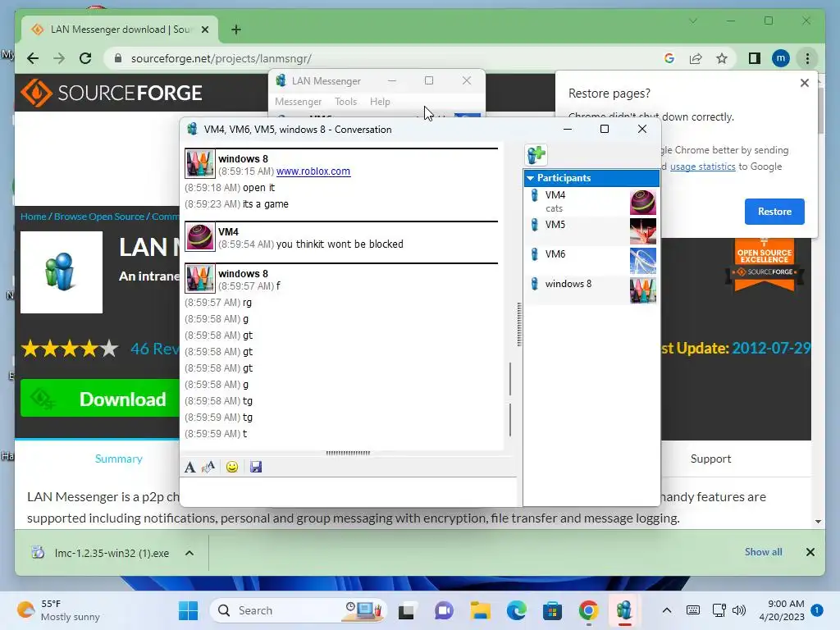This screenshot has width=840, height=630.
Task: Open clock and date 9:00 AM
Action: click(782, 610)
